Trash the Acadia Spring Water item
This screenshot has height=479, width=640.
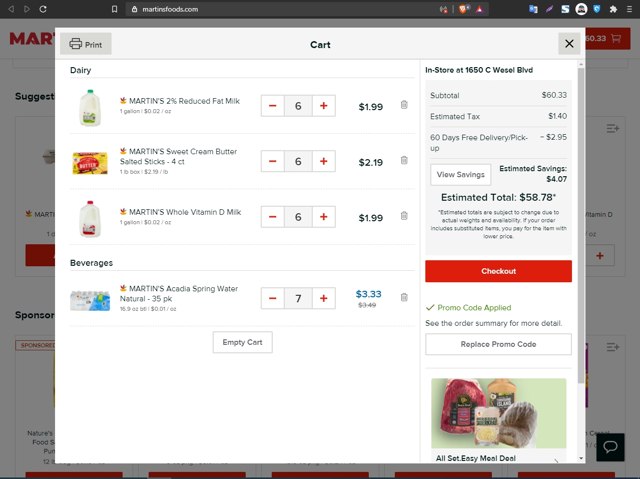(404, 297)
